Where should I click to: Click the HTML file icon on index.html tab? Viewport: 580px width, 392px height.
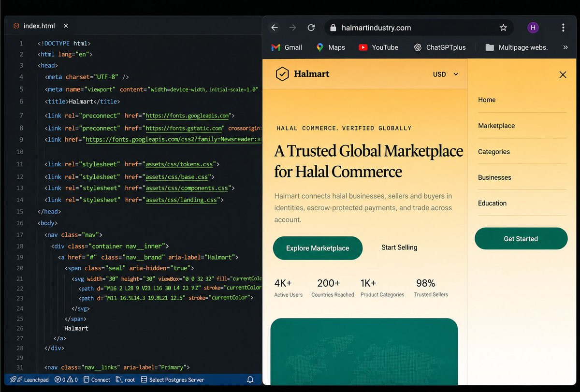[16, 26]
